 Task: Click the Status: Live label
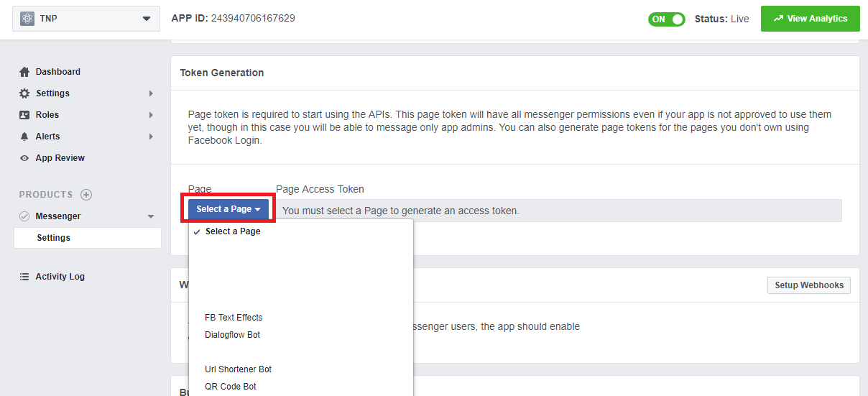click(x=722, y=19)
